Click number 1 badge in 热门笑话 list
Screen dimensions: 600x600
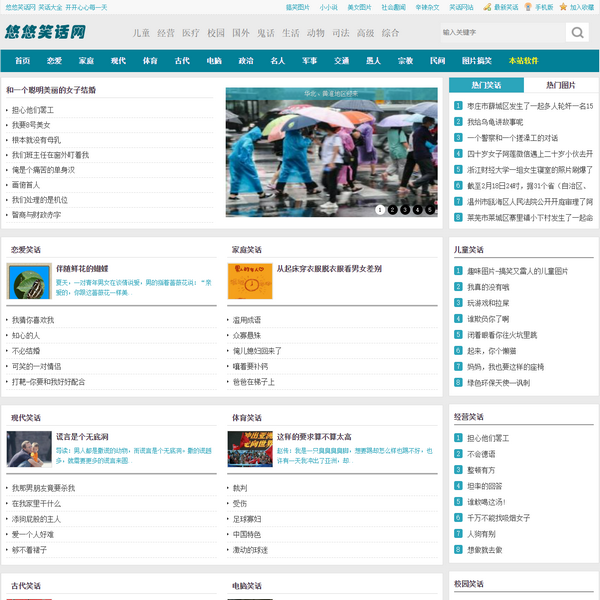click(458, 105)
